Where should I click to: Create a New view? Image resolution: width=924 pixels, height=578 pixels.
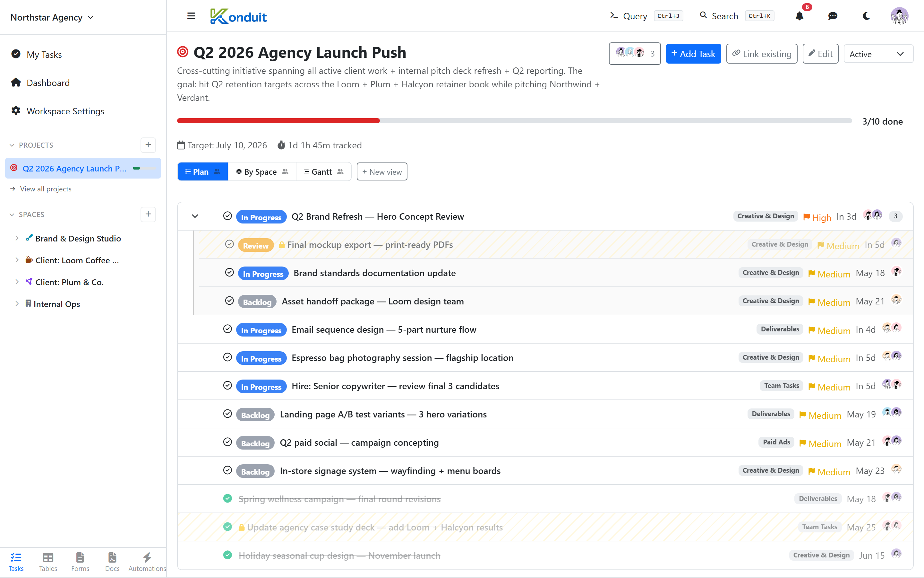382,172
